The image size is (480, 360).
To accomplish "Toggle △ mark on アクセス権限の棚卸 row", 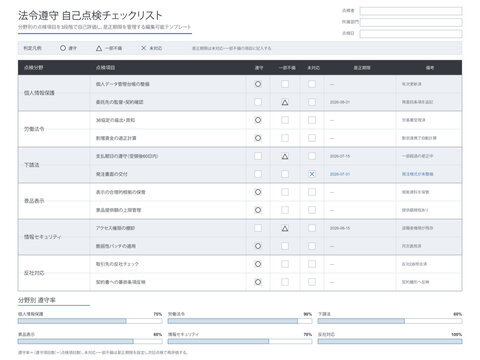I will click(x=285, y=228).
